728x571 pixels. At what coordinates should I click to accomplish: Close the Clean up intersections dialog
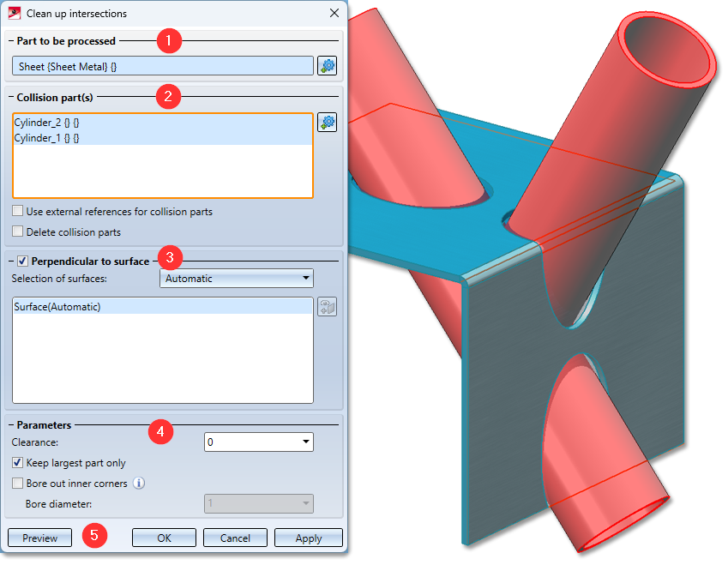click(334, 14)
